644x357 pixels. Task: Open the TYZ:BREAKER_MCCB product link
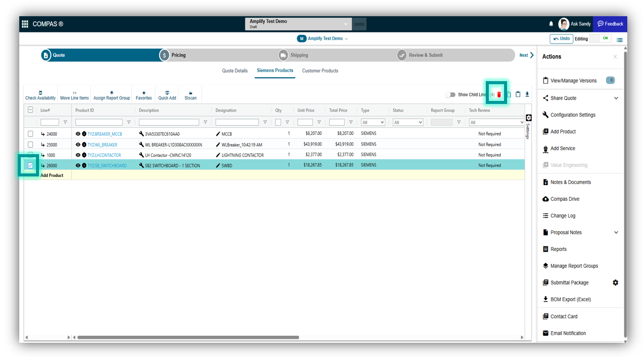105,134
